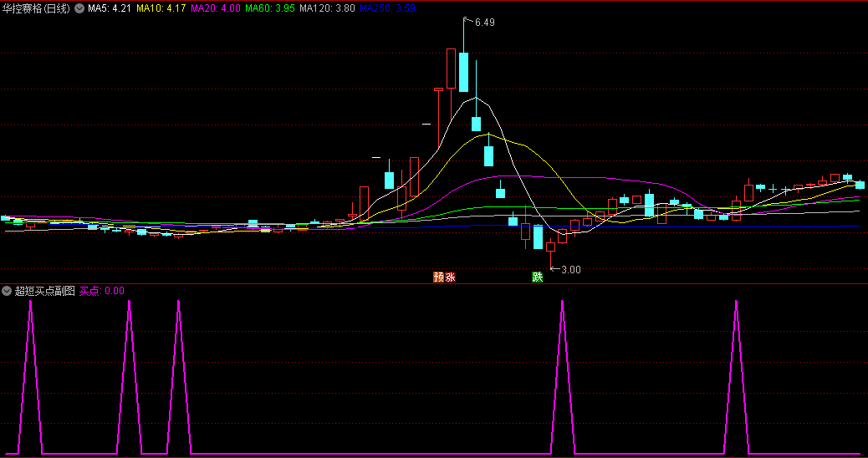The image size is (868, 458).
Task: Click the 3.00 low price label
Action: pyautogui.click(x=570, y=269)
